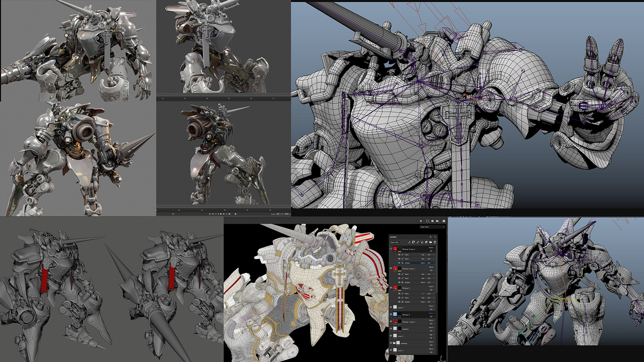Image resolution: width=644 pixels, height=362 pixels.
Task: Take a screenshot with the camera icon
Action: point(444,220)
